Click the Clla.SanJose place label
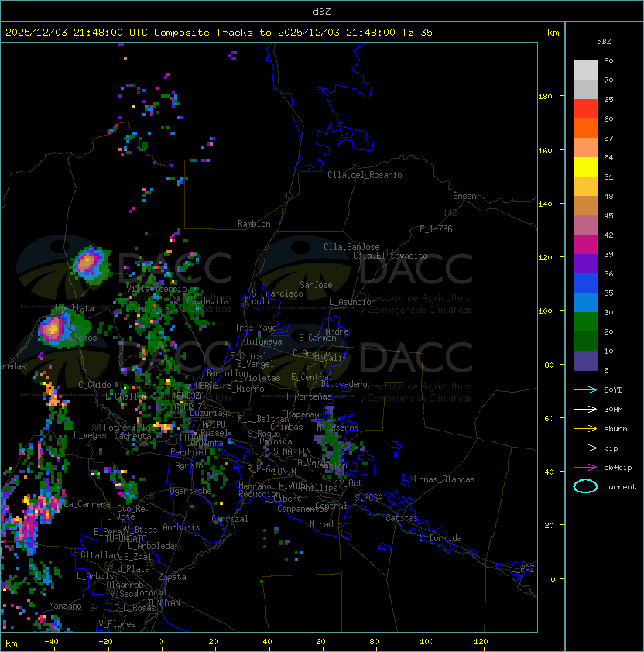The width and height of the screenshot is (644, 652). click(x=351, y=247)
